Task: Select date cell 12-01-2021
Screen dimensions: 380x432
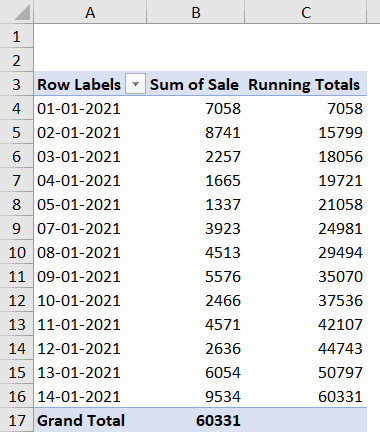Action: coord(90,348)
